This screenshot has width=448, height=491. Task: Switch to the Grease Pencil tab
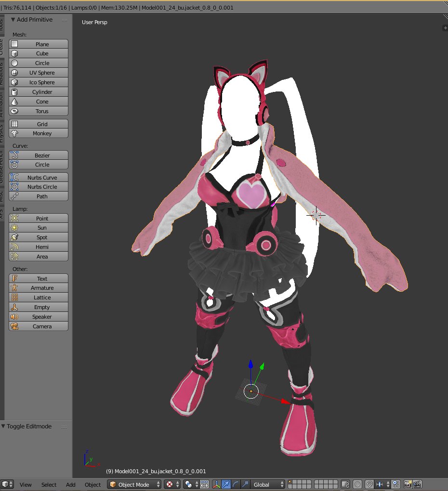(x=1, y=166)
